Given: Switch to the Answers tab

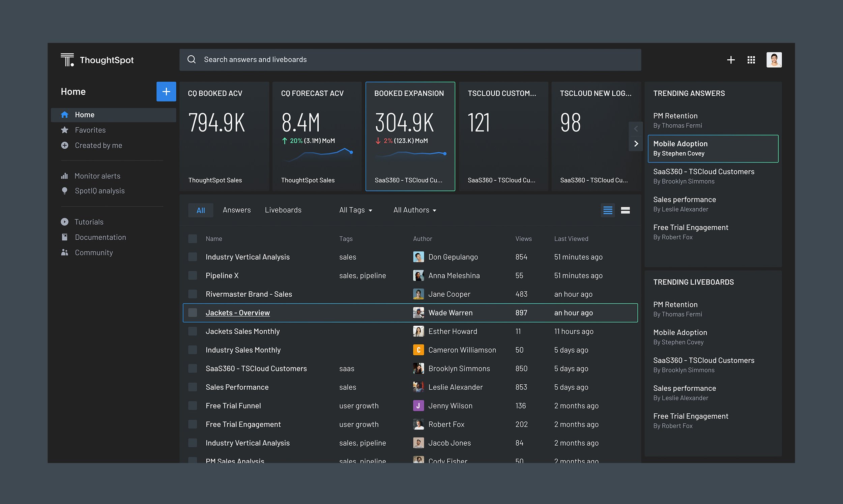Looking at the screenshot, I should click(237, 210).
